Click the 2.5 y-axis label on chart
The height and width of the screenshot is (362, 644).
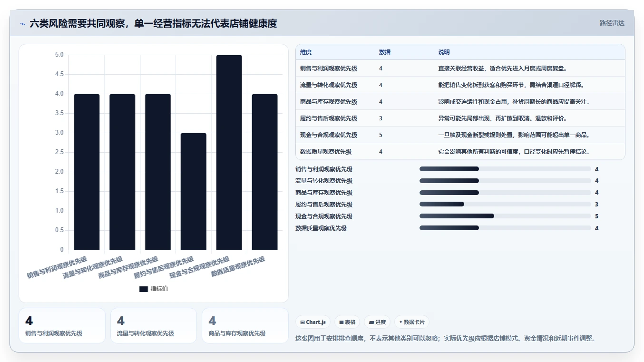click(x=59, y=152)
